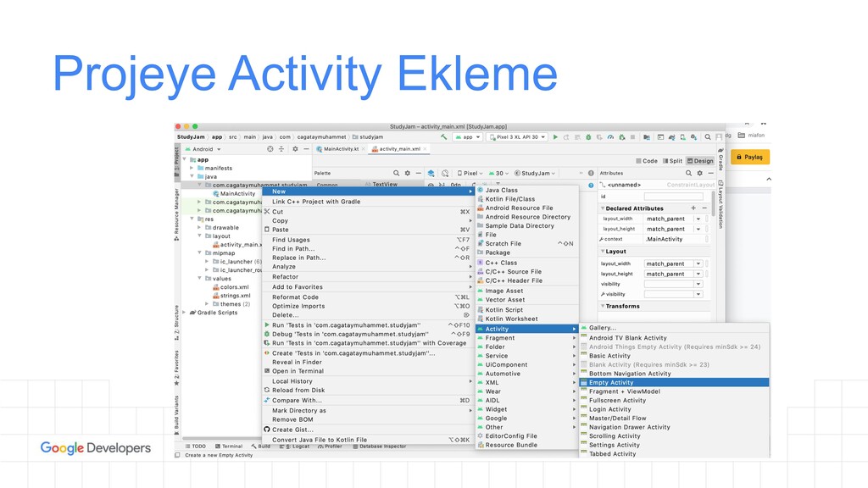The height and width of the screenshot is (488, 868).
Task: Collapse the Transforms section
Action: pos(603,306)
